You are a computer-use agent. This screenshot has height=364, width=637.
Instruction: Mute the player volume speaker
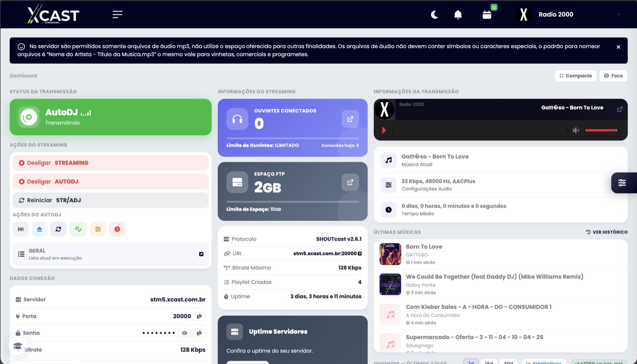coord(576,130)
